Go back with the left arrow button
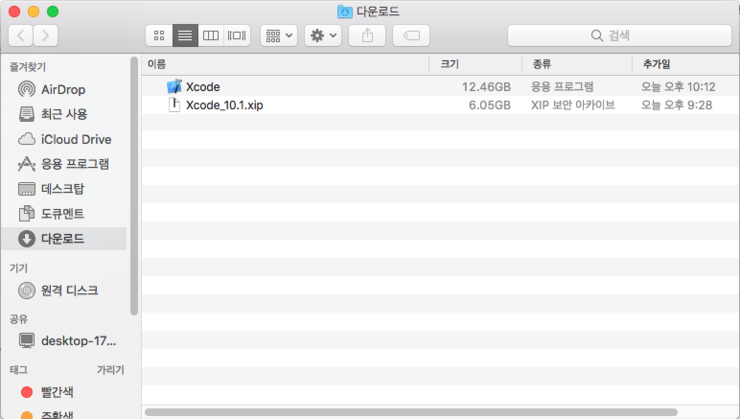The image size is (740, 419). click(21, 35)
